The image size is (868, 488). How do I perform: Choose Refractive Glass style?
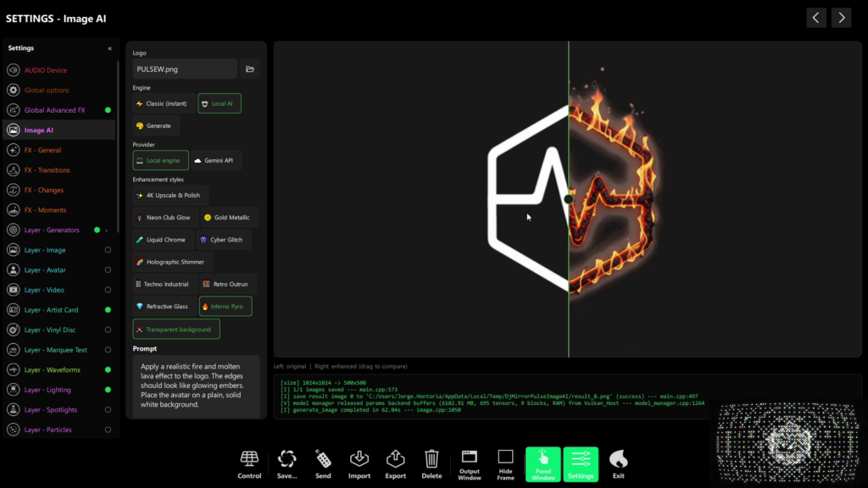coord(164,306)
